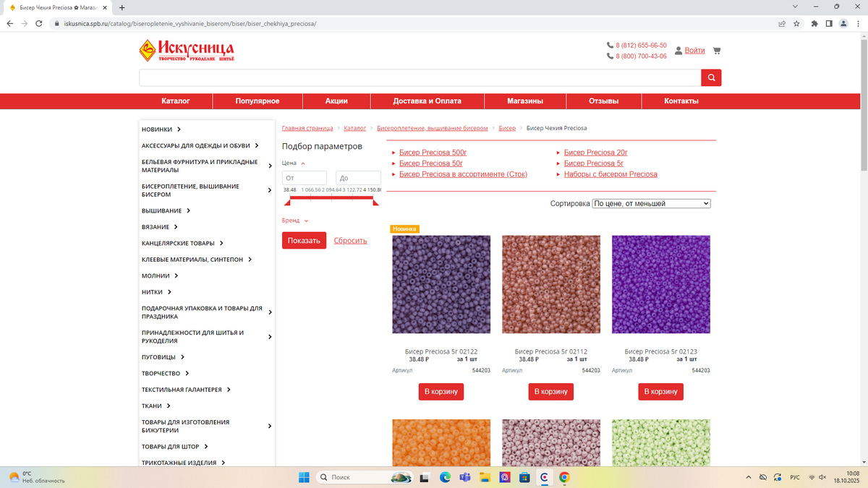Viewport: 868px width, 488px height.
Task: Open Microsoft Store from the taskbar
Action: point(524,477)
